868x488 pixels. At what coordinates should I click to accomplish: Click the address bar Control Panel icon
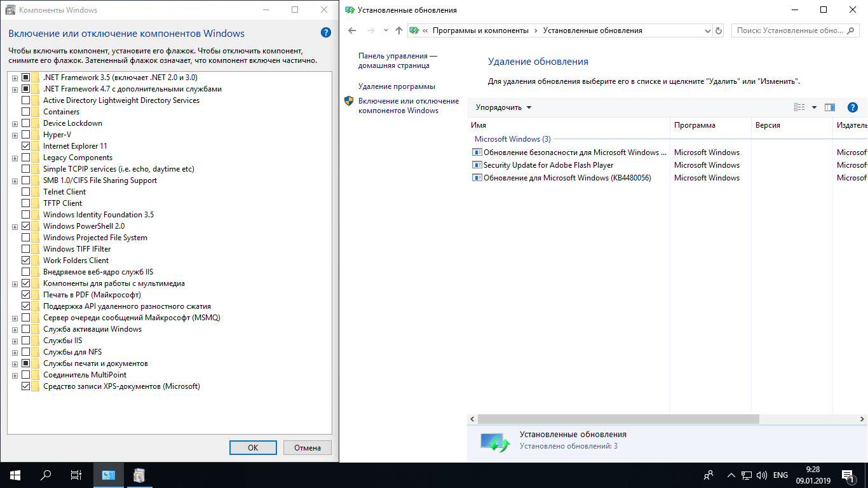coord(414,30)
